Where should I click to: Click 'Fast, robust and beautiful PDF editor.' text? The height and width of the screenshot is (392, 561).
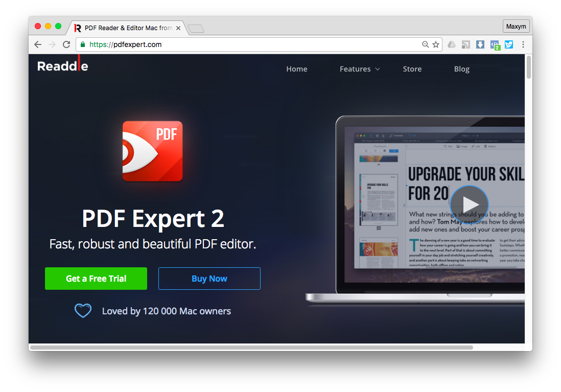[x=153, y=244]
